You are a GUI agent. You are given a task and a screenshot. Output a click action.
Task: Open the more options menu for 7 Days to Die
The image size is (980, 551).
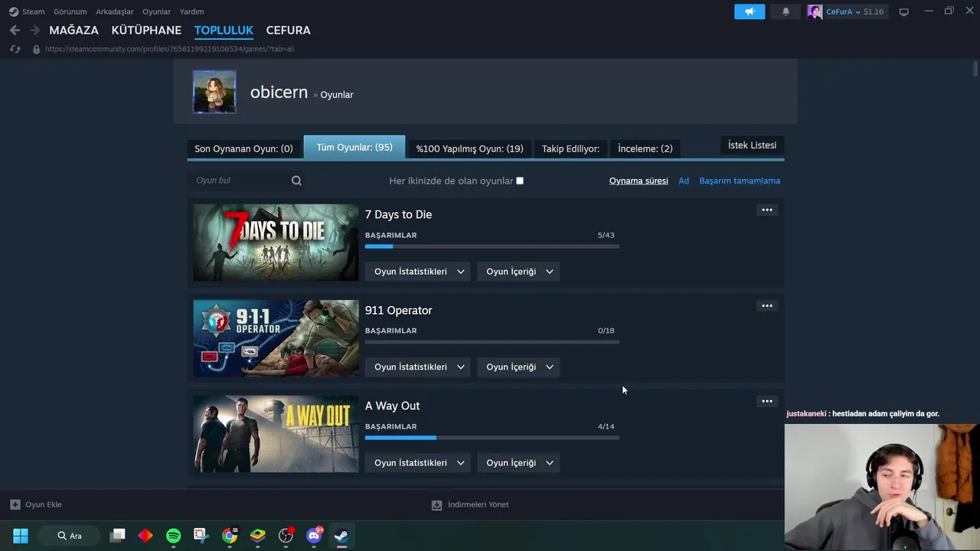pyautogui.click(x=766, y=210)
